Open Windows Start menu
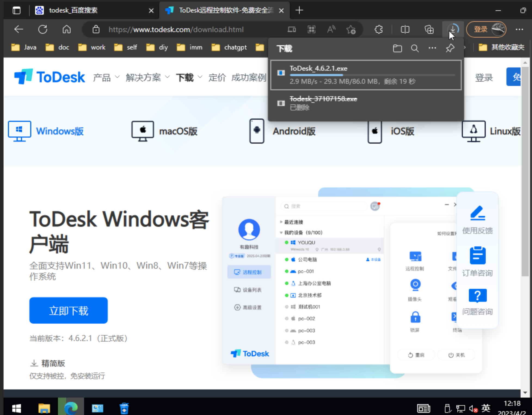 click(x=16, y=408)
